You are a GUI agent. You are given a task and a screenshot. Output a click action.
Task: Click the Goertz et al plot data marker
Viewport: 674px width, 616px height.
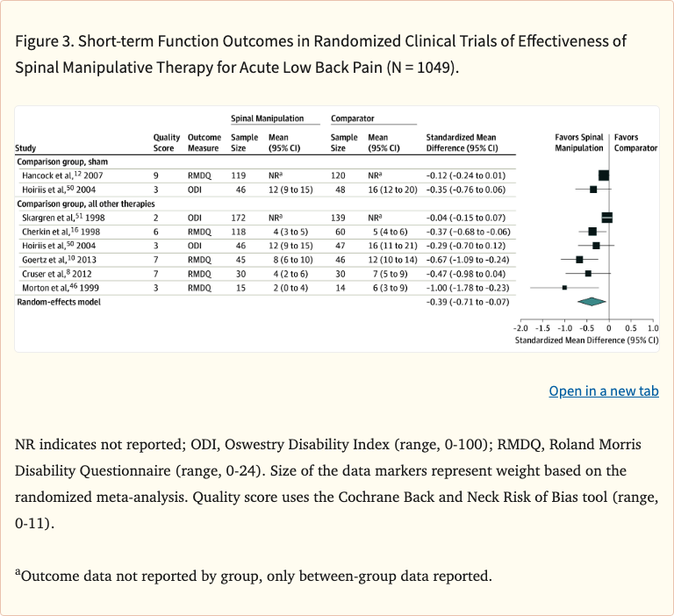[579, 259]
